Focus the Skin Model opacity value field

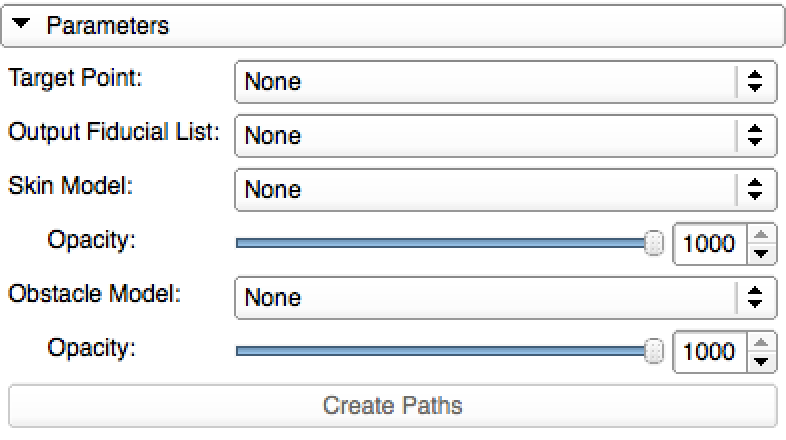coord(709,243)
